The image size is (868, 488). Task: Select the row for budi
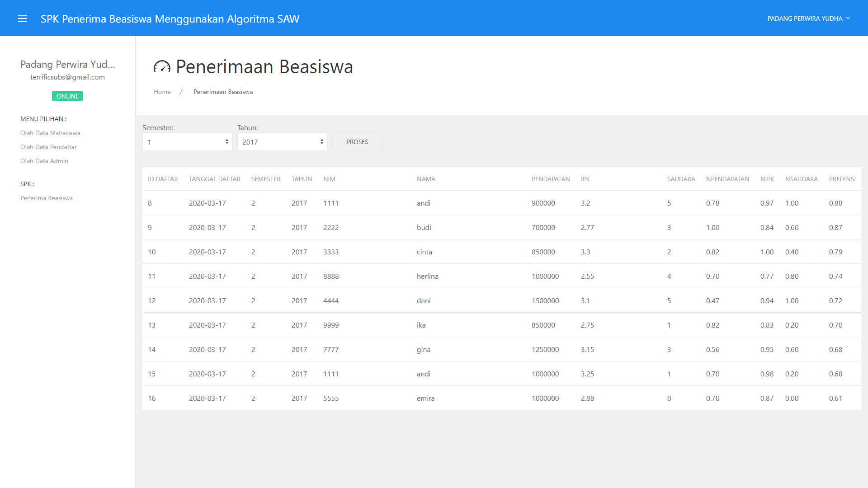click(424, 227)
